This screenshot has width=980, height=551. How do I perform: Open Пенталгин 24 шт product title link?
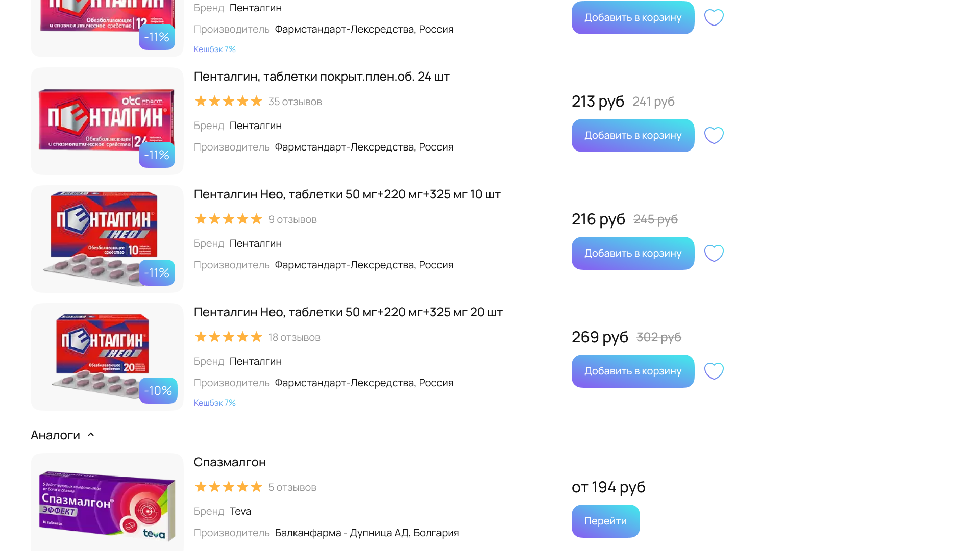322,77
